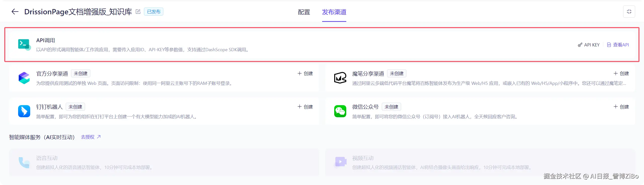The width and height of the screenshot is (644, 185).
Task: Click the API调用 terminal icon
Action: pyautogui.click(x=24, y=44)
